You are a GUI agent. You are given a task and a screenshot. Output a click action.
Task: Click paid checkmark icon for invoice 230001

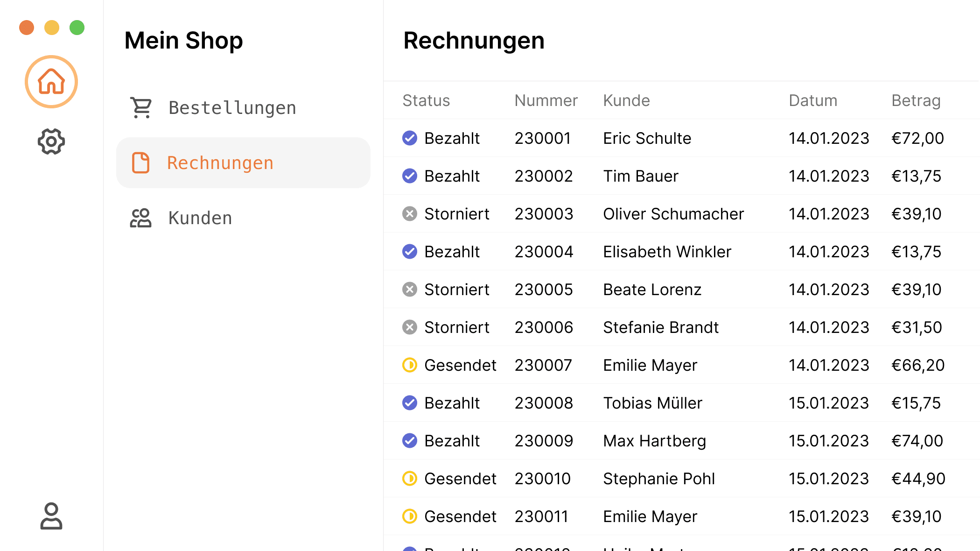[x=410, y=138]
